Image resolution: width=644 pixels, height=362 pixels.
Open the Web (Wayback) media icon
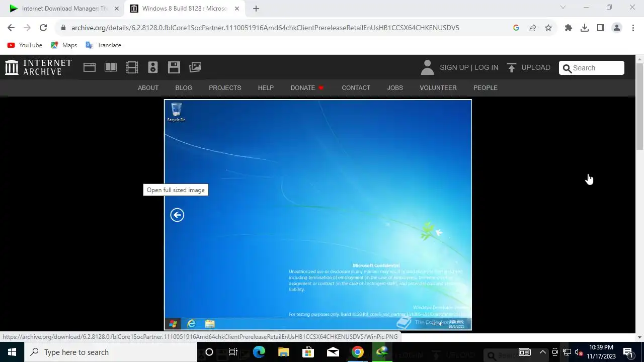(x=90, y=67)
